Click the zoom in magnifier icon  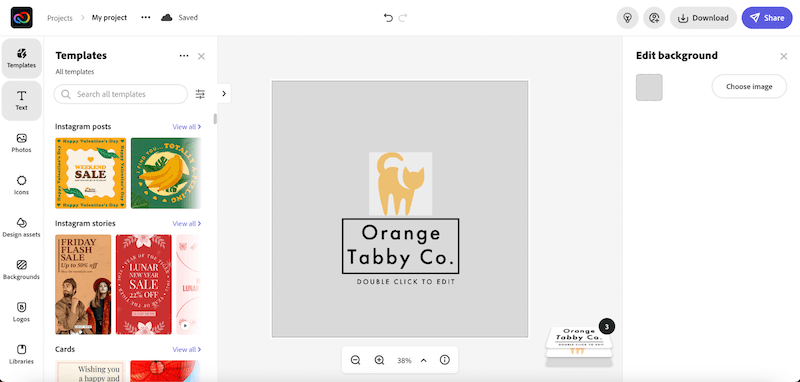379,360
